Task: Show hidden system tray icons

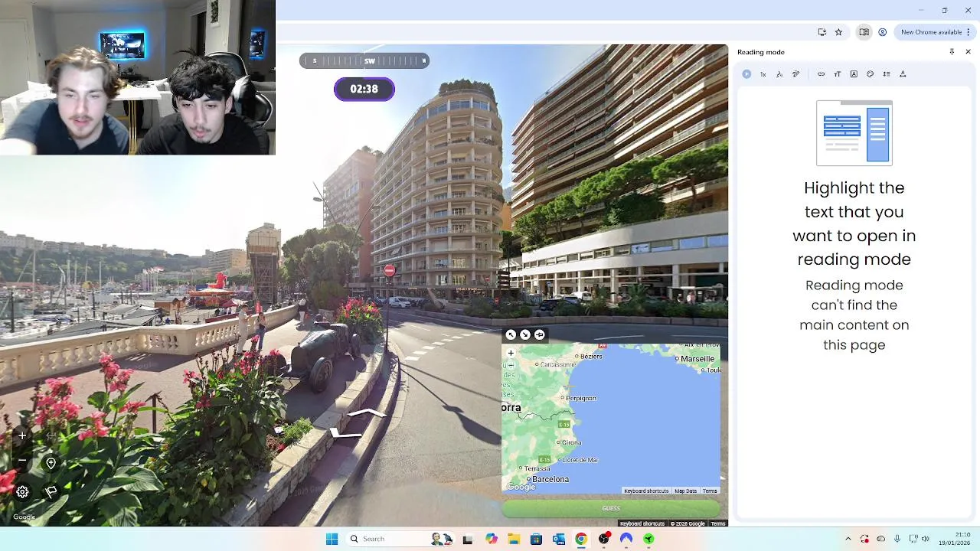Action: pos(848,539)
